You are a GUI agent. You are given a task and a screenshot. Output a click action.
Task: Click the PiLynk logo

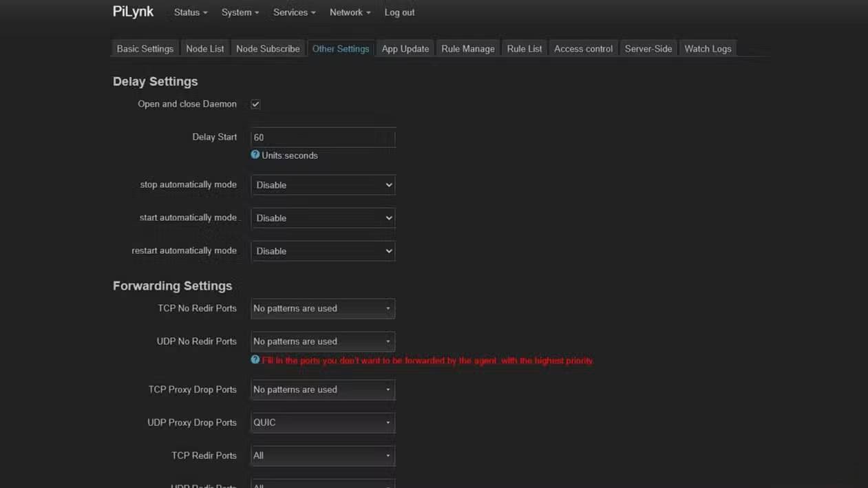(132, 11)
